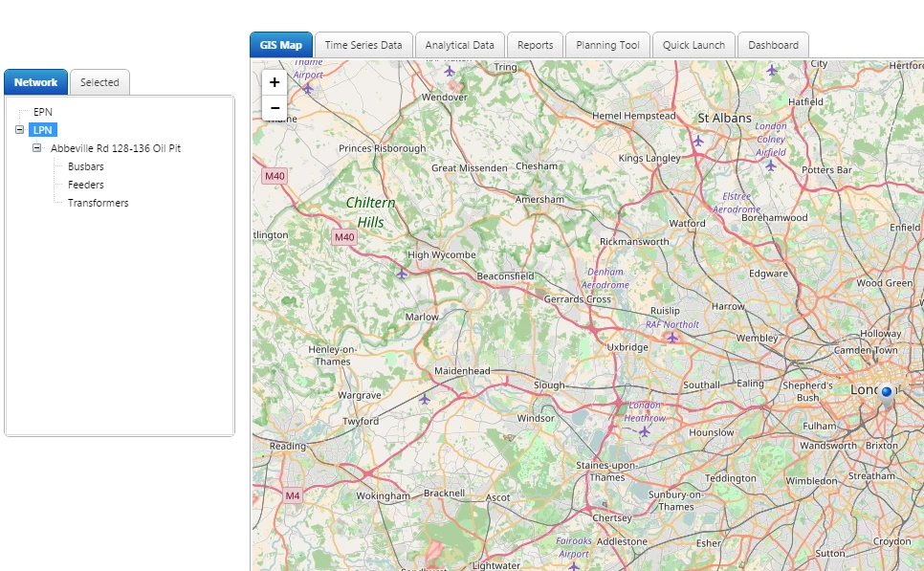
Task: Open the Planning Tool tab
Action: tap(607, 45)
